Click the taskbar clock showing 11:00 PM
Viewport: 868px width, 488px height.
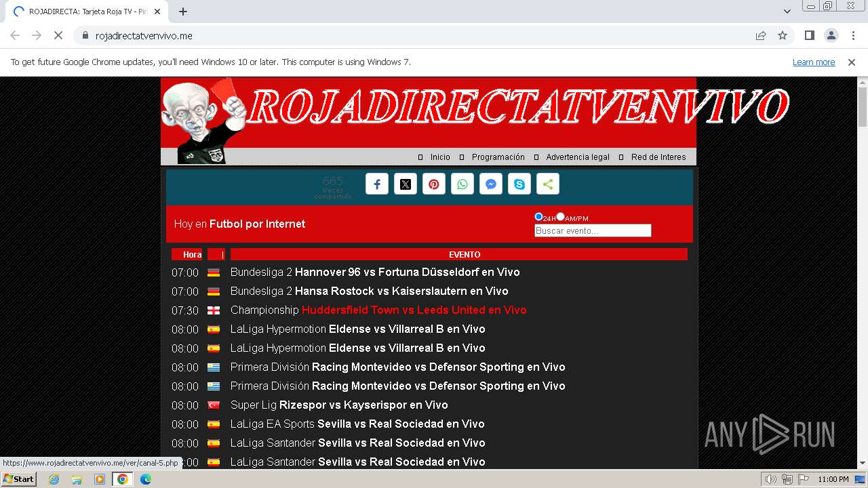tap(833, 479)
